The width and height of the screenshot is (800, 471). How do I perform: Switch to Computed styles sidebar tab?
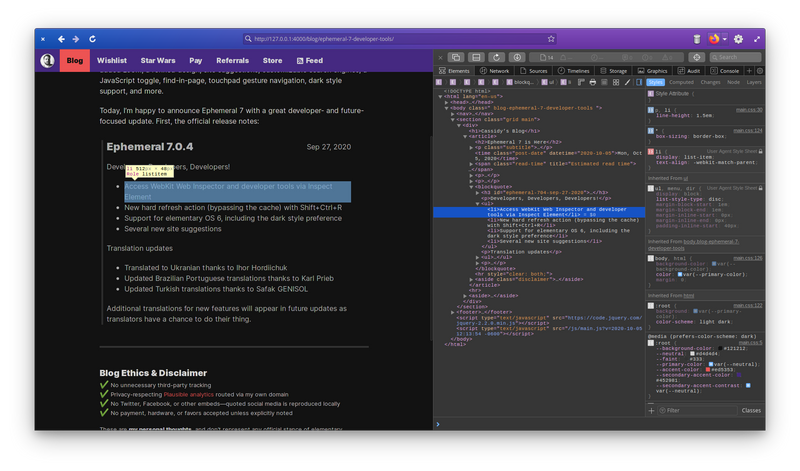[x=681, y=82]
